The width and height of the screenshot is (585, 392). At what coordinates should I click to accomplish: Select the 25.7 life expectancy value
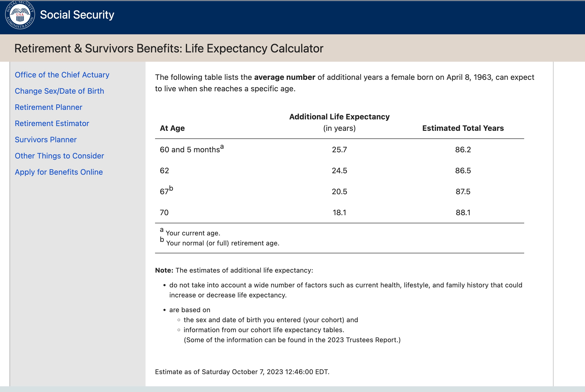coord(340,150)
